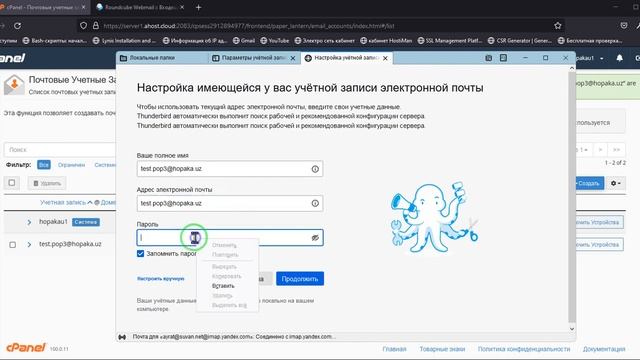
Task: Click the Создать button in cPanel
Action: click(590, 183)
